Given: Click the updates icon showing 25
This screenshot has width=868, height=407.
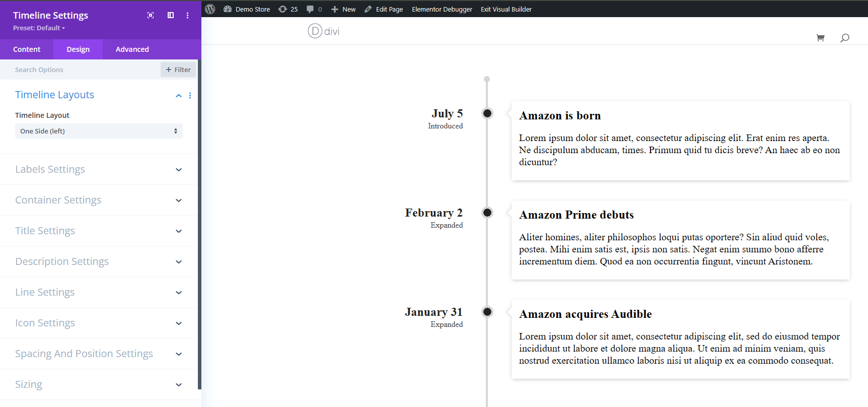Looking at the screenshot, I should 287,9.
